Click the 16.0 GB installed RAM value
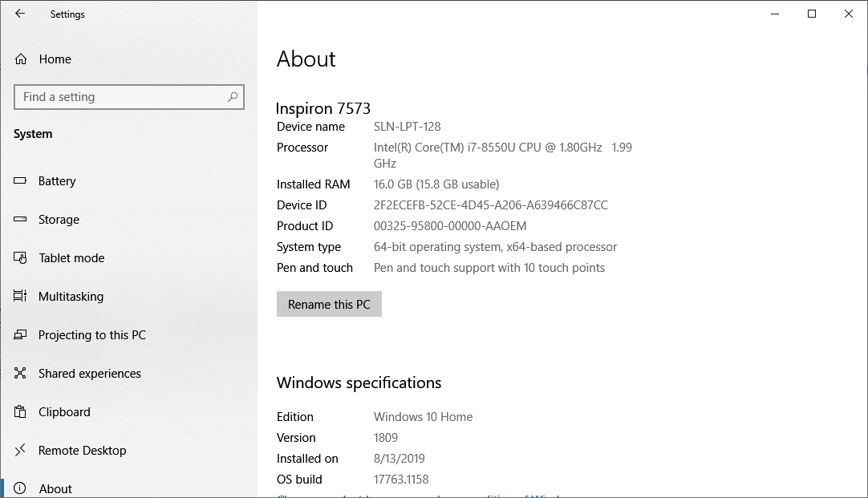The width and height of the screenshot is (868, 498). click(436, 184)
